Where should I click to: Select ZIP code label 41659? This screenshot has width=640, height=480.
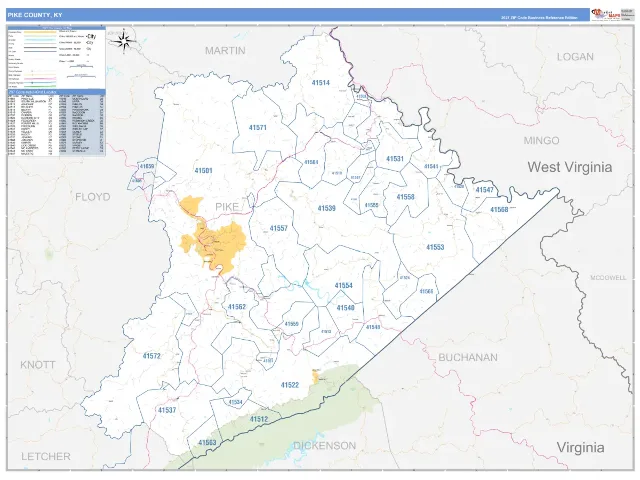pyautogui.click(x=147, y=167)
